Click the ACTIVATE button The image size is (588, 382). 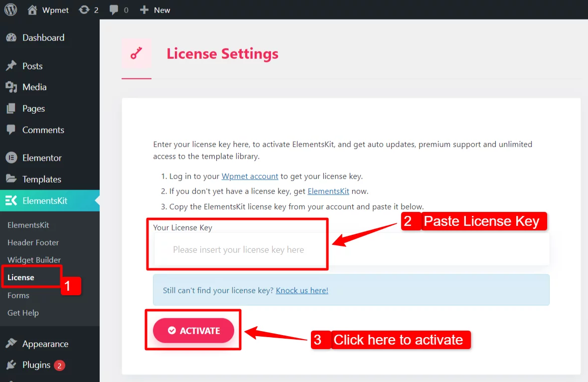[193, 330]
